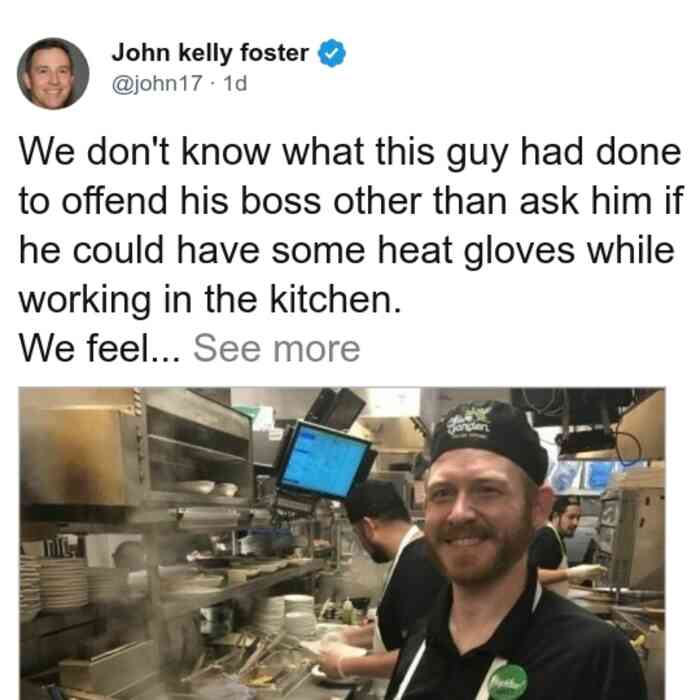The image size is (700, 700).
Task: Click the phrase 'offend his boss' in text
Action: pyautogui.click(x=191, y=201)
